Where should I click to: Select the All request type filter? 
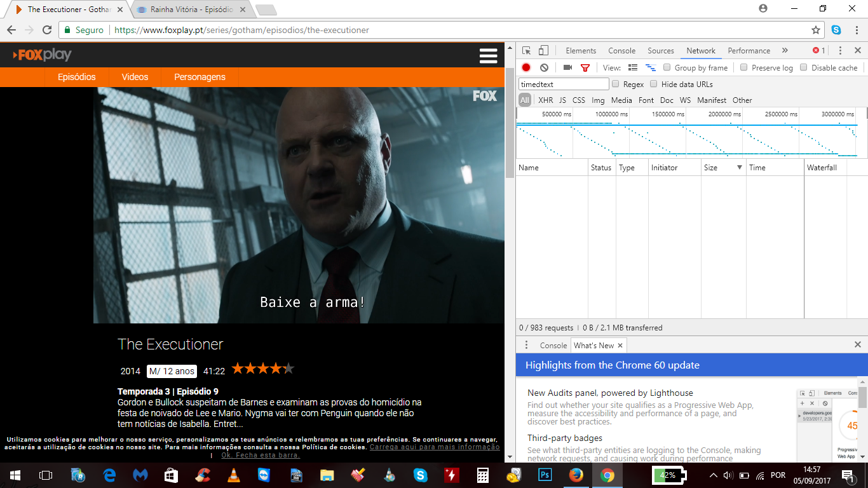tap(525, 100)
